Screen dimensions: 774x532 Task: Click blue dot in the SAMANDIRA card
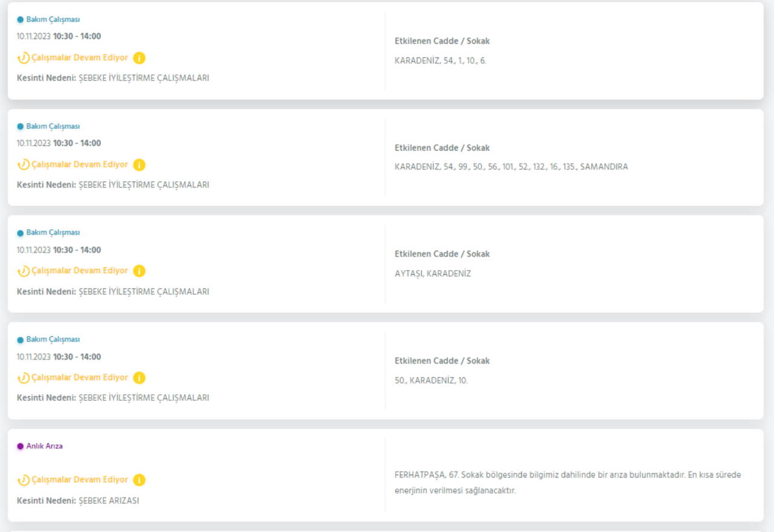(20, 126)
